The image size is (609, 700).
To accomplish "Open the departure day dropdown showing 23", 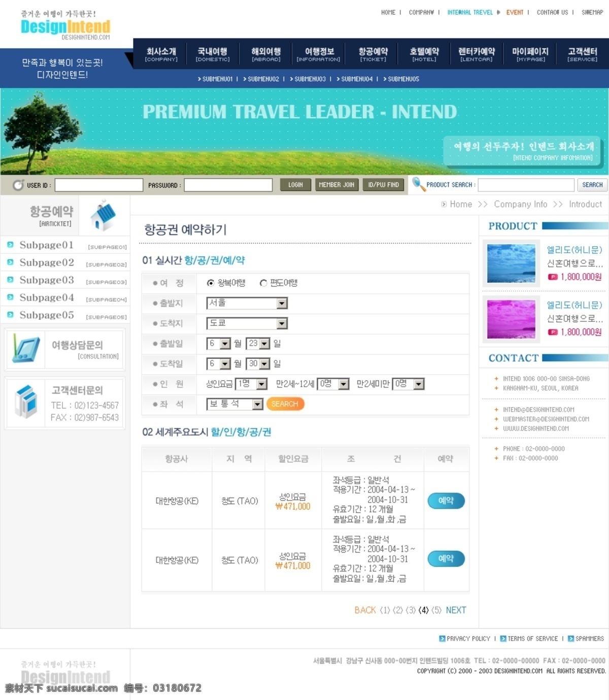I will [x=258, y=344].
